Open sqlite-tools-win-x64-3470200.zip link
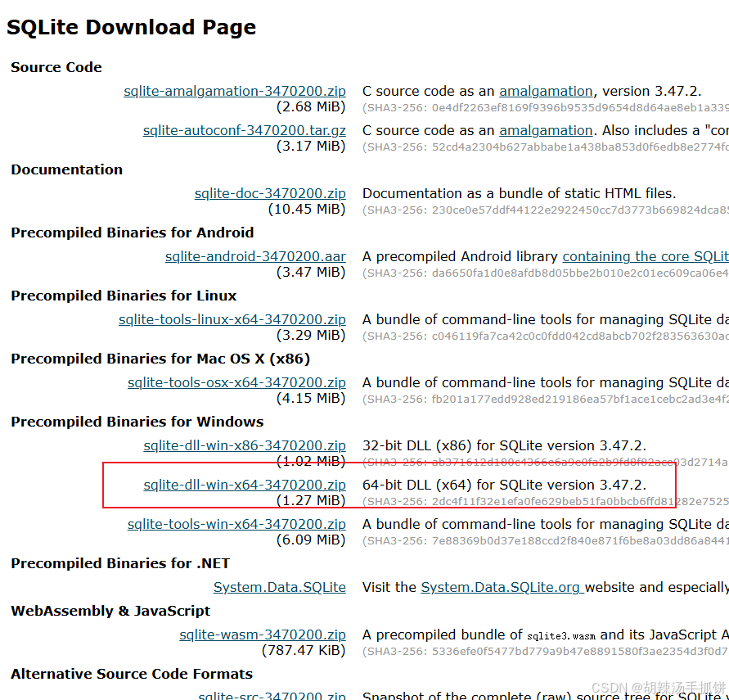This screenshot has width=729, height=700. tap(236, 524)
